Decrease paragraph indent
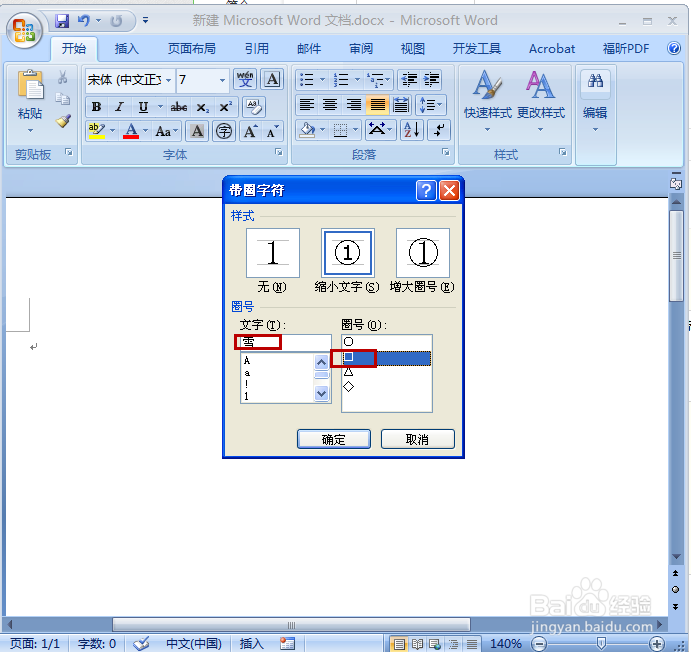 tap(409, 80)
